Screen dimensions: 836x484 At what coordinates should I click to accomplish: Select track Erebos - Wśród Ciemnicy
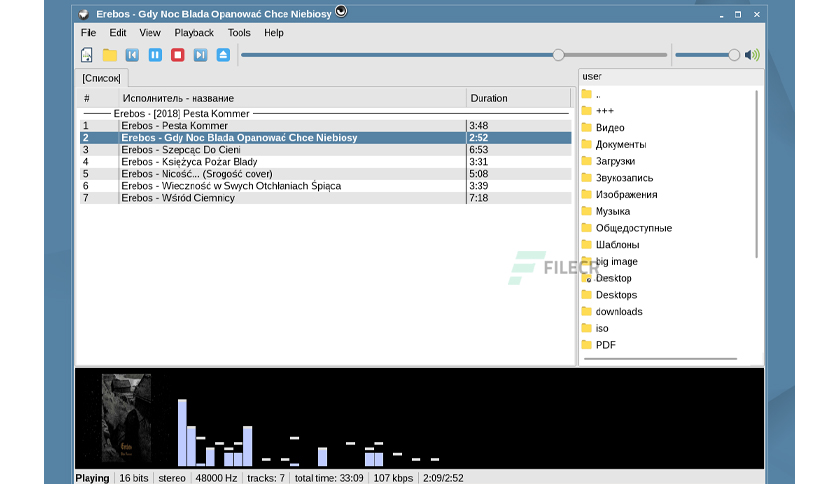[325, 198]
